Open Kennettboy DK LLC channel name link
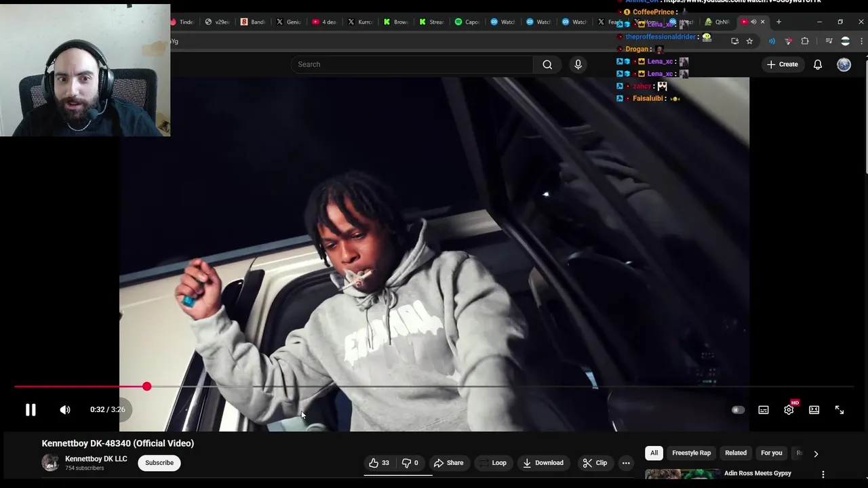The width and height of the screenshot is (868, 488). 96,459
